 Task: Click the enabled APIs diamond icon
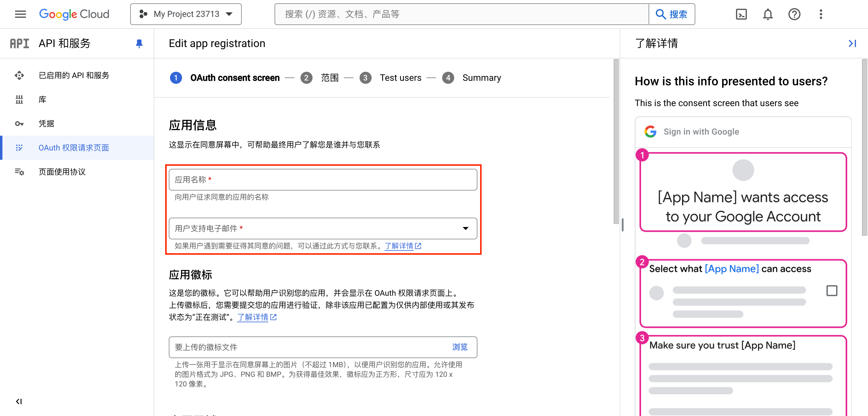[19, 75]
